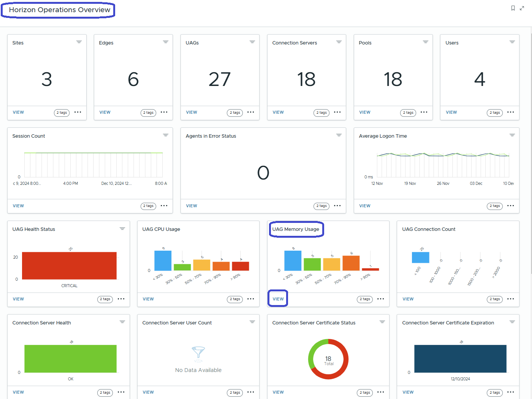Screen dimensions: 532x399
Task: Open more options on UAG Connection Count
Action: [511, 299]
